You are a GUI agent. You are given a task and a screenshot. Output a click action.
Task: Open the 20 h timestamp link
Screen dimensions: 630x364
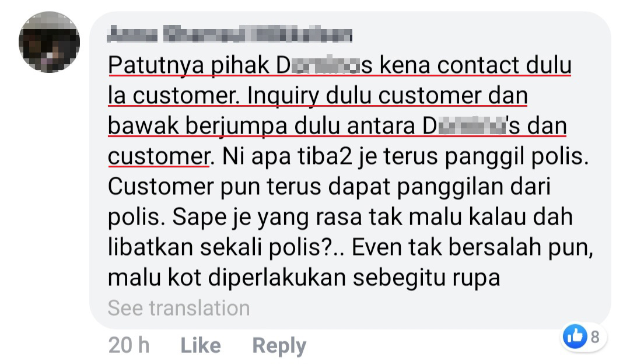tap(128, 345)
